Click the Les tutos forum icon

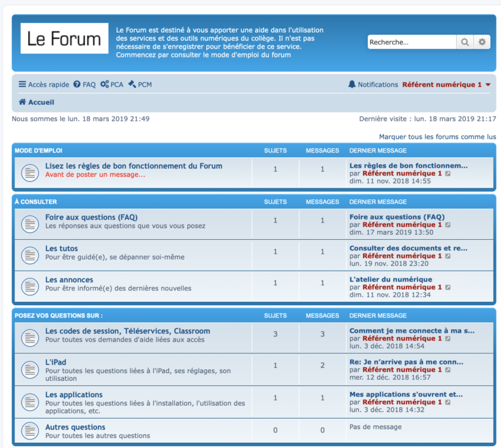[30, 255]
